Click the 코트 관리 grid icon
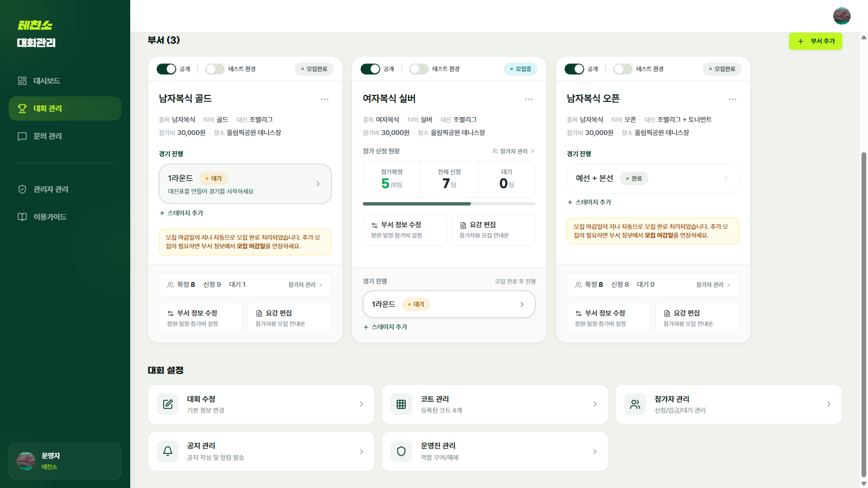 (401, 404)
